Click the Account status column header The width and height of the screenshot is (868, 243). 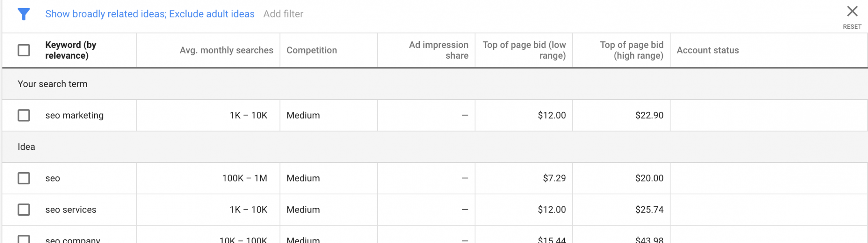point(707,50)
